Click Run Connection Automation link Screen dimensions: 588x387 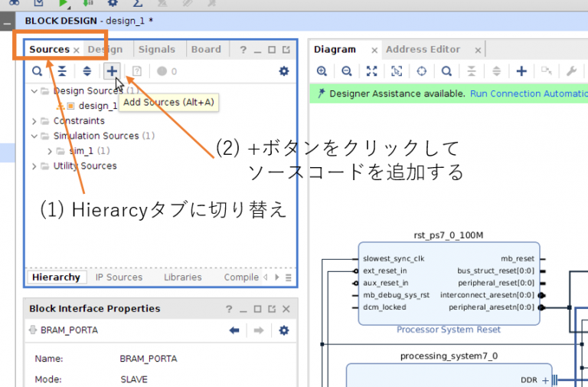click(528, 93)
